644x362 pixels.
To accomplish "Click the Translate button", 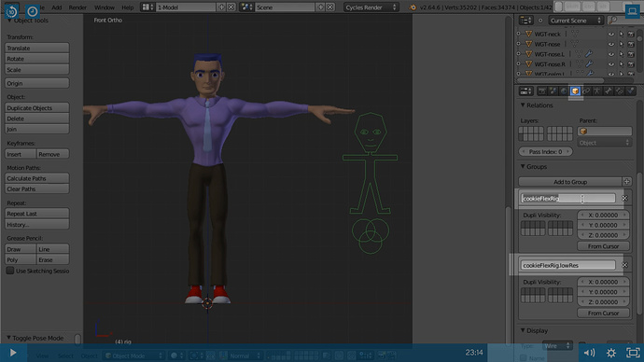I will [x=37, y=48].
